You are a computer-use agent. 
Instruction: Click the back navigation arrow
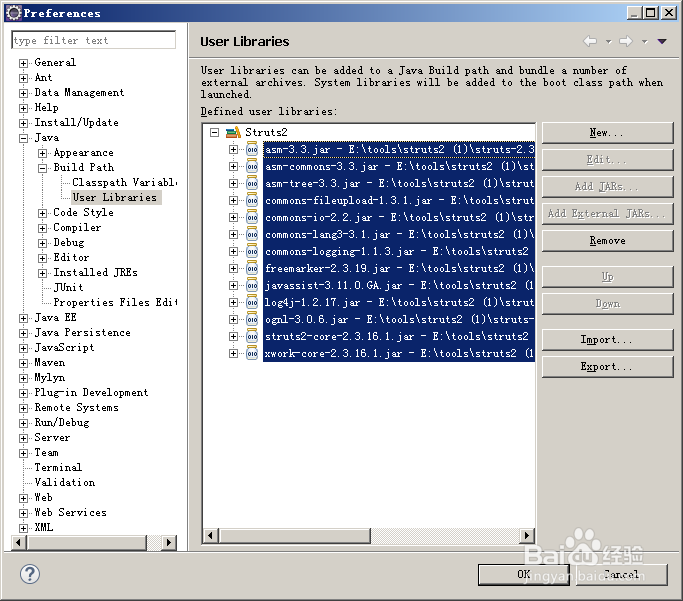click(x=590, y=41)
